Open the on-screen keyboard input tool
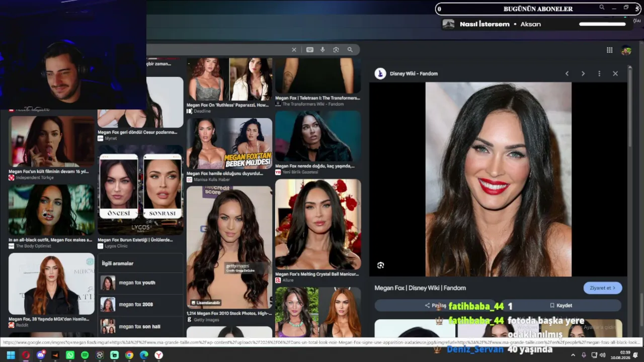Image resolution: width=644 pixels, height=362 pixels. click(x=310, y=50)
